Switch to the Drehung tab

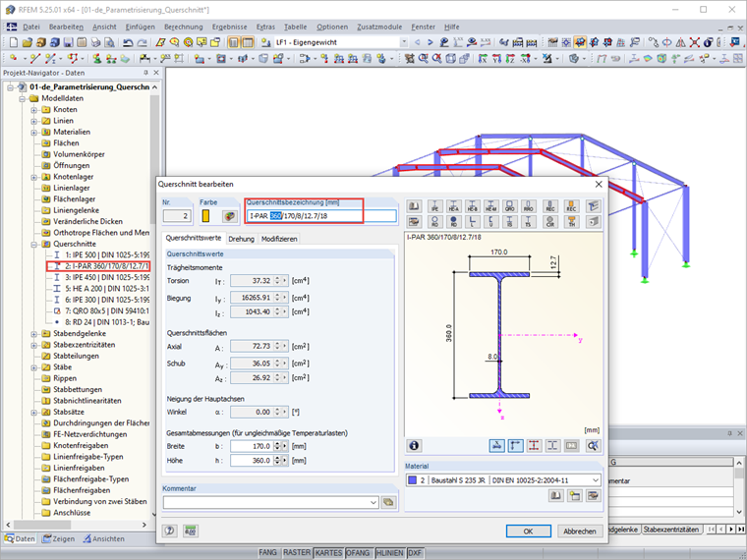(241, 239)
